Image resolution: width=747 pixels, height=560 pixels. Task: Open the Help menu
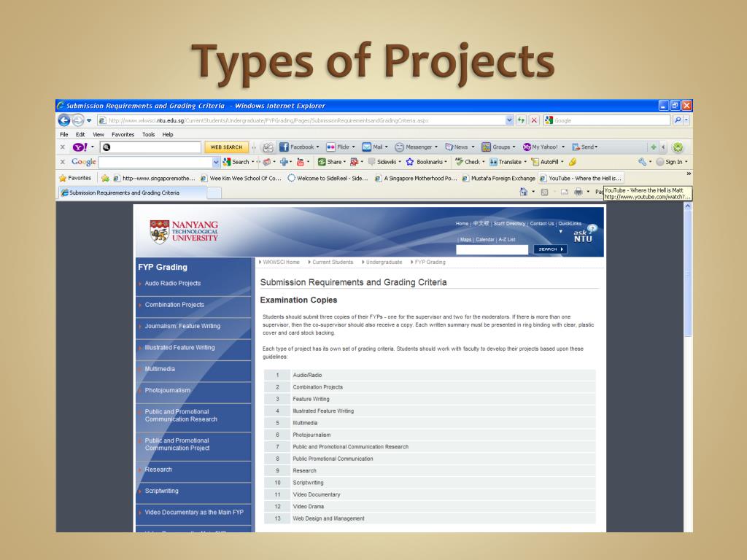[x=168, y=134]
